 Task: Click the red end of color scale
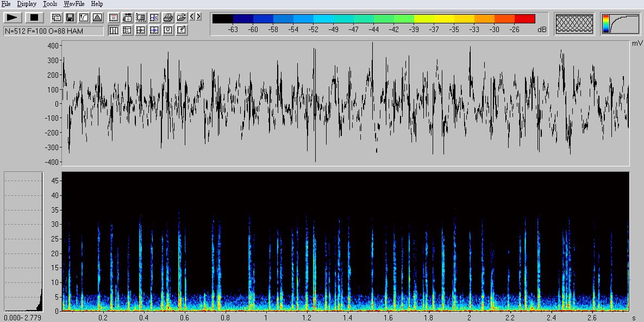point(524,19)
